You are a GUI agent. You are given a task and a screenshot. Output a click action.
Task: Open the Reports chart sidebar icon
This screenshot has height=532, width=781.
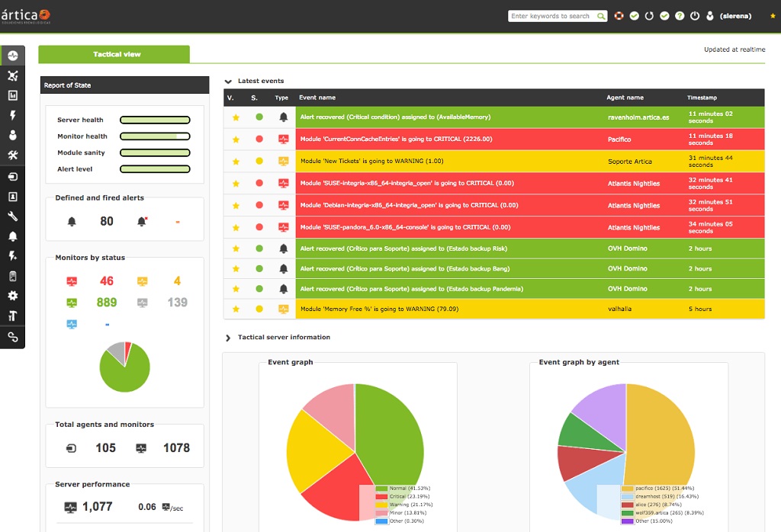[x=13, y=95]
